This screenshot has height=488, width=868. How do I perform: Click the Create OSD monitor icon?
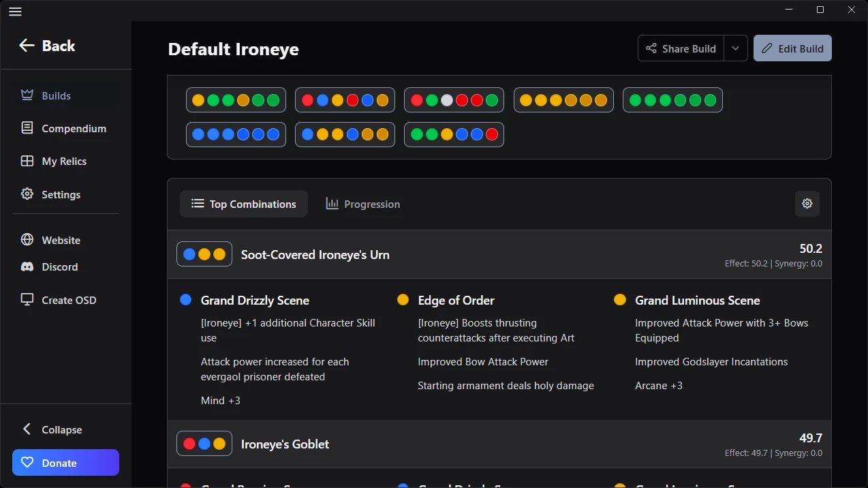coord(27,300)
